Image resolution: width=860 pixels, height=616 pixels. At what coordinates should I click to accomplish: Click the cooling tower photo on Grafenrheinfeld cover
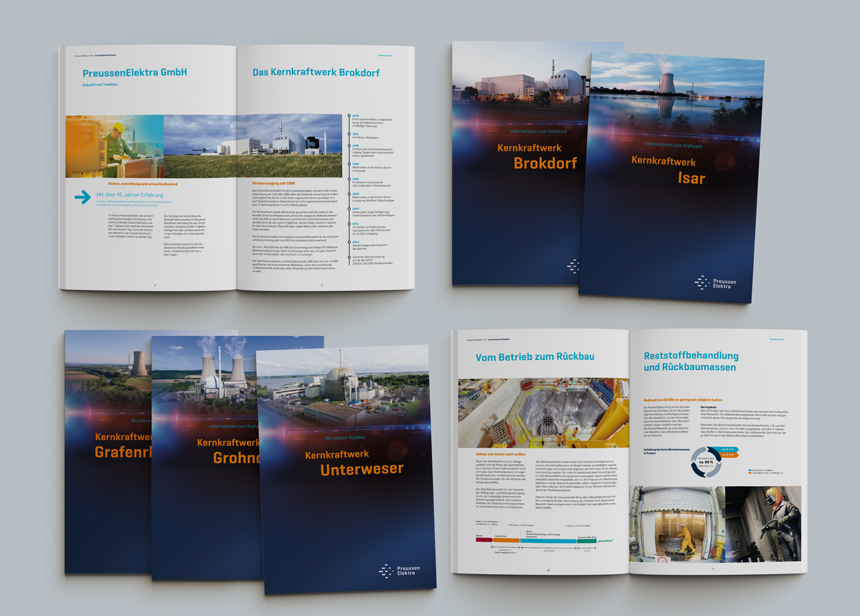tap(108, 368)
